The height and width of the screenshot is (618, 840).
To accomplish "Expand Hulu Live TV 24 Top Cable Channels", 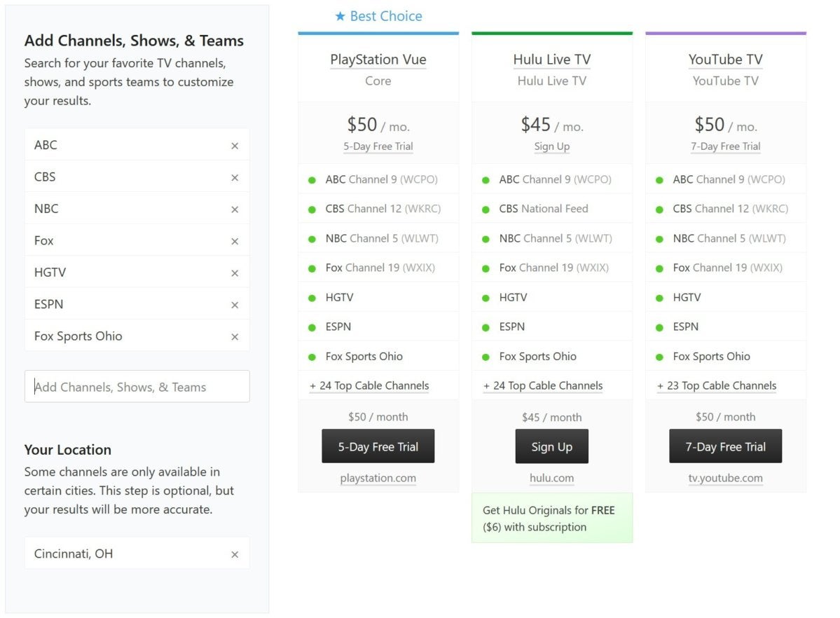I will pos(543,386).
